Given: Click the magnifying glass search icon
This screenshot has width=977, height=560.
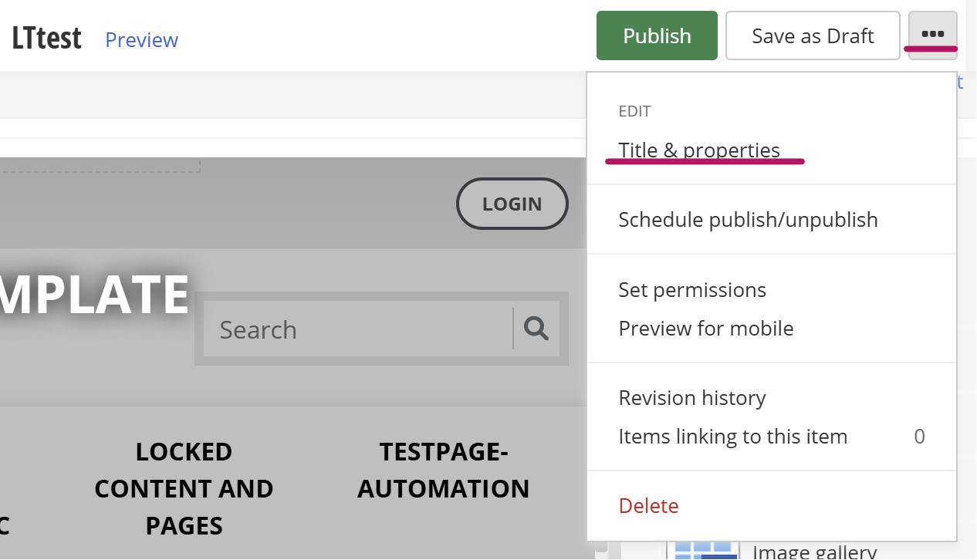Looking at the screenshot, I should pyautogui.click(x=536, y=329).
